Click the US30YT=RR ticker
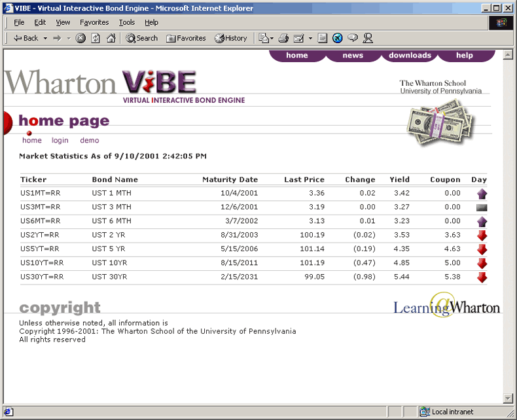517x420 pixels. (x=42, y=277)
